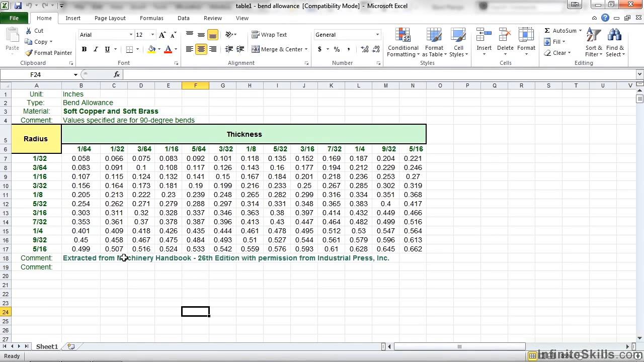This screenshot has width=644, height=362.
Task: Click Merge & Center button
Action: point(277,49)
